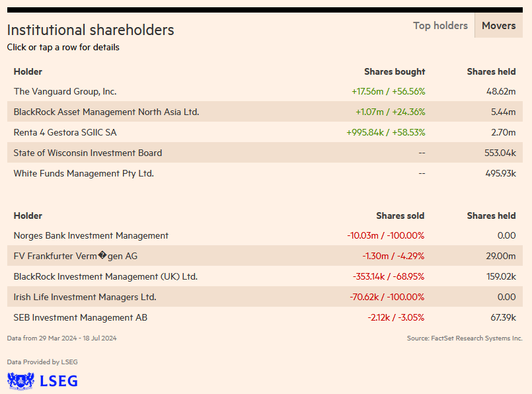Select White Funds Management Pty Ltd. row
Image resolution: width=532 pixels, height=394 pixels.
pos(84,173)
